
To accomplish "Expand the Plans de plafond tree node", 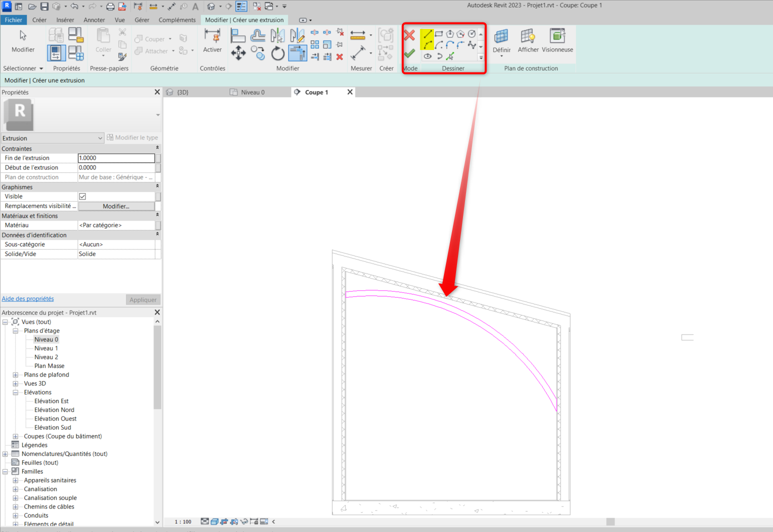I will pos(15,375).
